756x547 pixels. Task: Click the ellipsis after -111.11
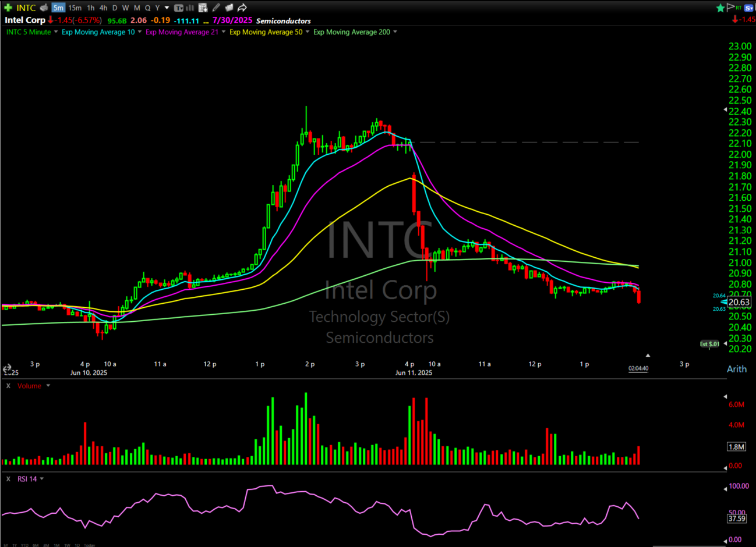coord(206,22)
